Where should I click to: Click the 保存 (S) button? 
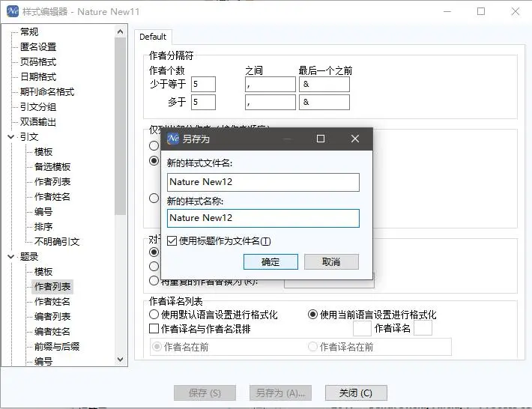pos(205,393)
